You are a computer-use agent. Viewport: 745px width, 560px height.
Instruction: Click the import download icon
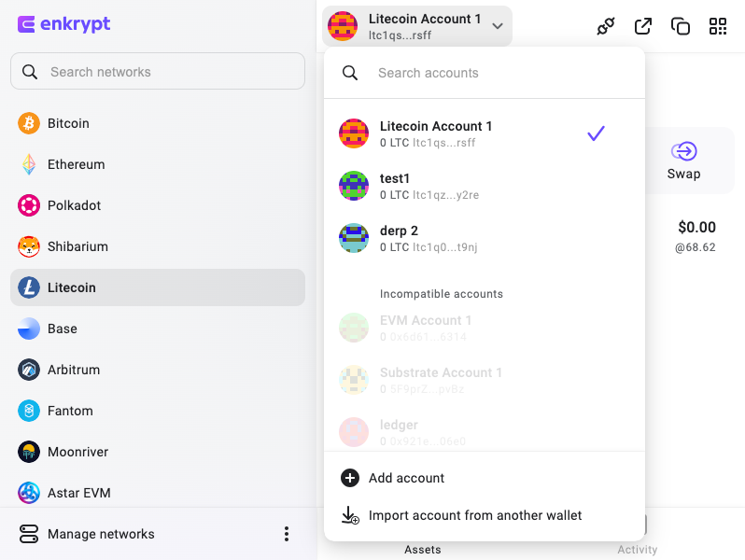tap(350, 515)
